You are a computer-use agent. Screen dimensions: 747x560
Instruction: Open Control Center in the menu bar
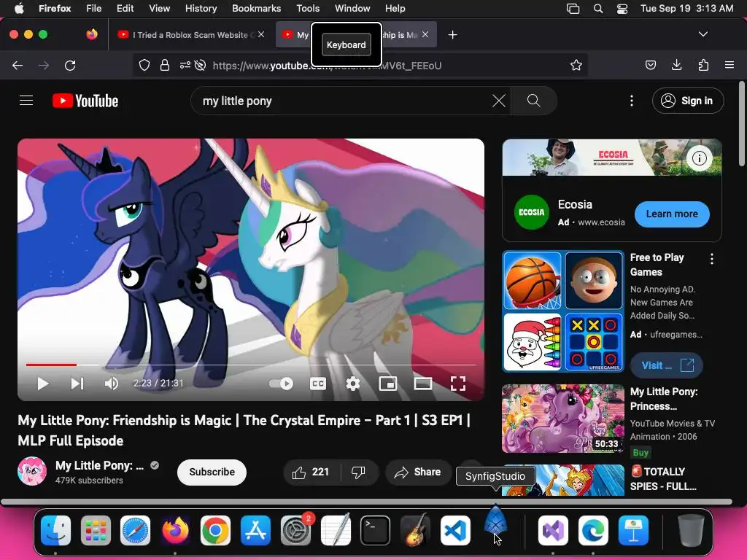[622, 8]
